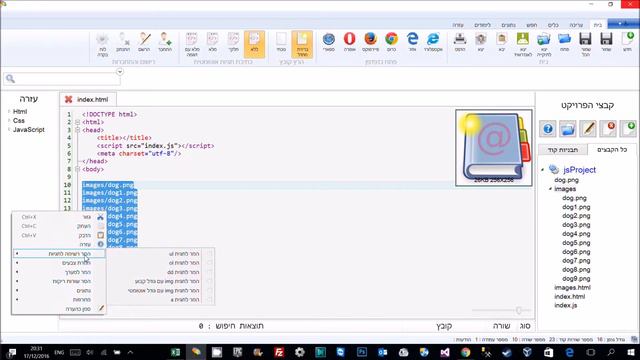The width and height of the screenshot is (640, 360).
Task: Click the green add file icon in project panel
Action: (628, 129)
